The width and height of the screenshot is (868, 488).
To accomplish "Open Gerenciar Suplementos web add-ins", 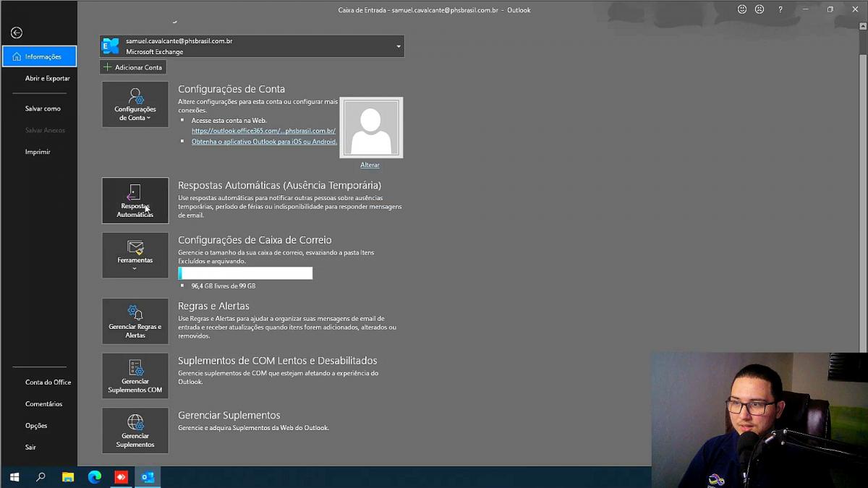I will (x=135, y=431).
